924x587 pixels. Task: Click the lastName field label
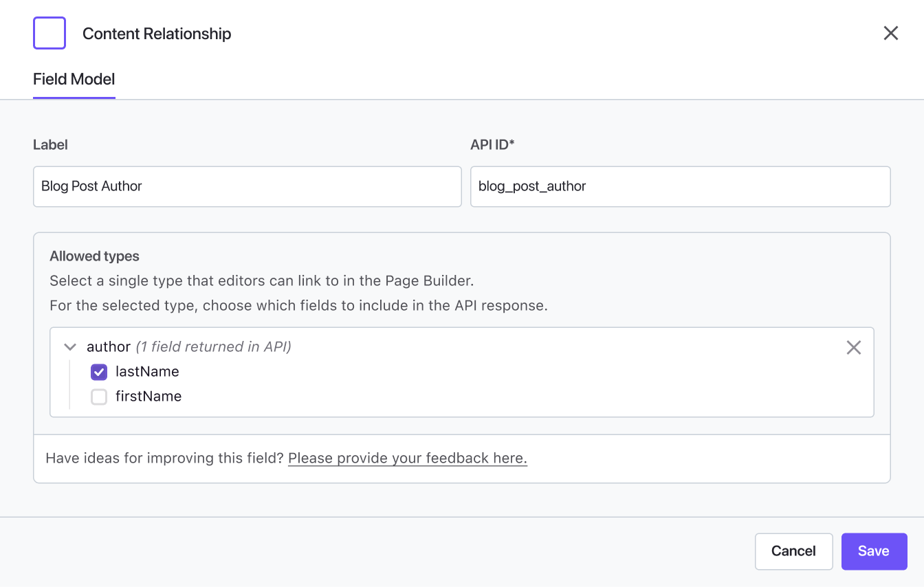[x=147, y=372]
